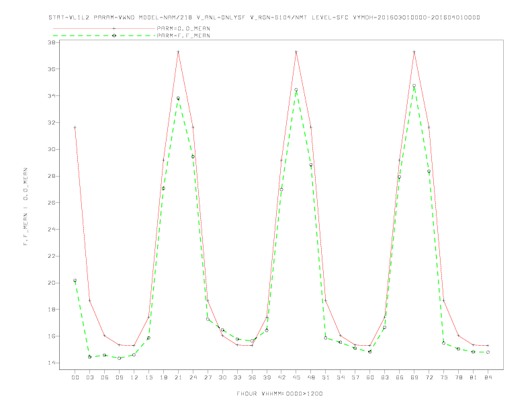
Task: Click y-axis tick label 18
Action: pyautogui.click(x=52, y=310)
